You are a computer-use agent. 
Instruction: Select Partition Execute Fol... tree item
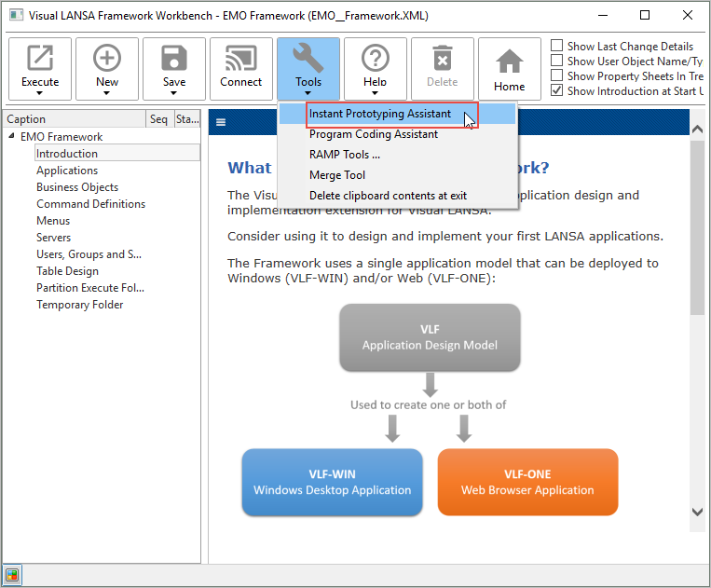tap(90, 287)
